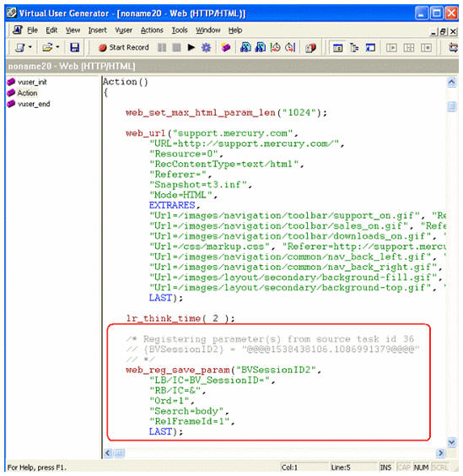The image size is (463, 476).
Task: Open the View menu
Action: tap(73, 30)
